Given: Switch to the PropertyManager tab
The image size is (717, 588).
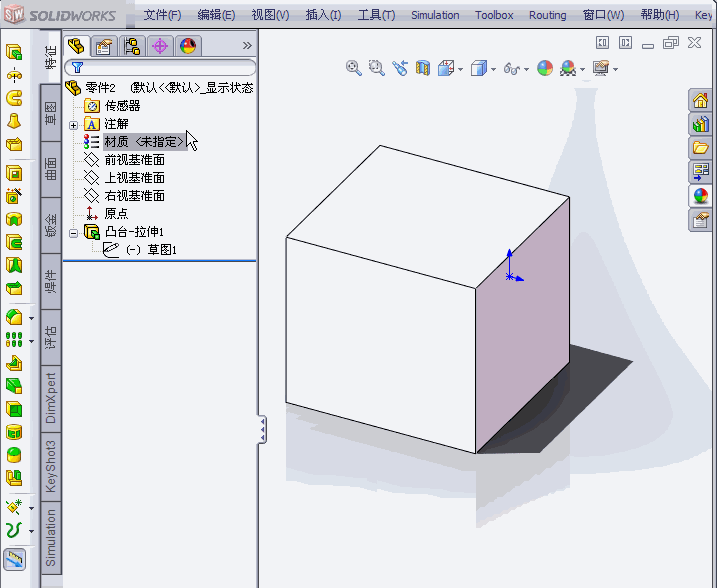Looking at the screenshot, I should (x=104, y=46).
